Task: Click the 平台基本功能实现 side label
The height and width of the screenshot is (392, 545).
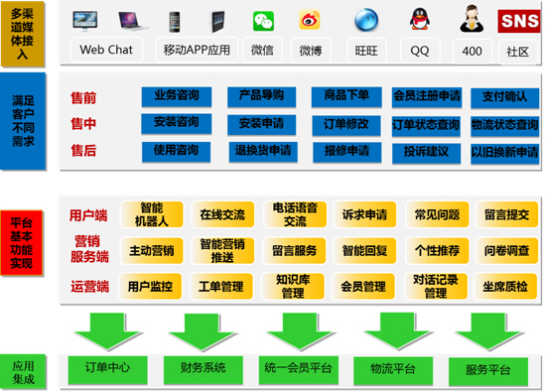Action: click(22, 243)
